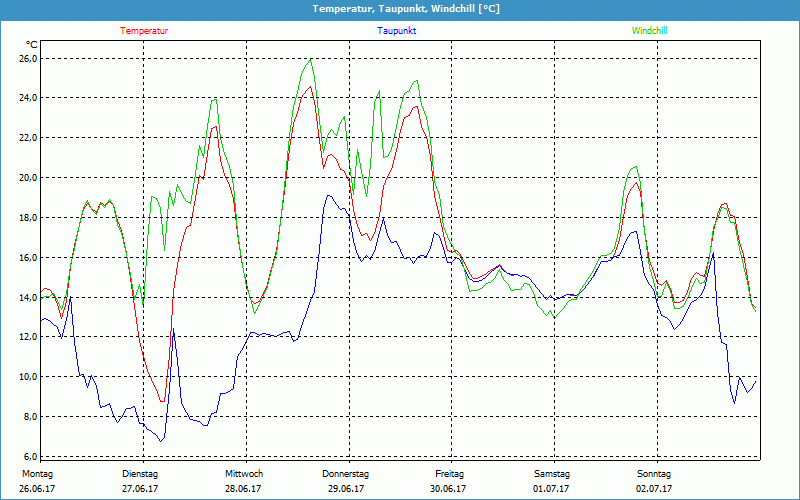Click the Samstag day label
The image size is (800, 500).
(552, 474)
